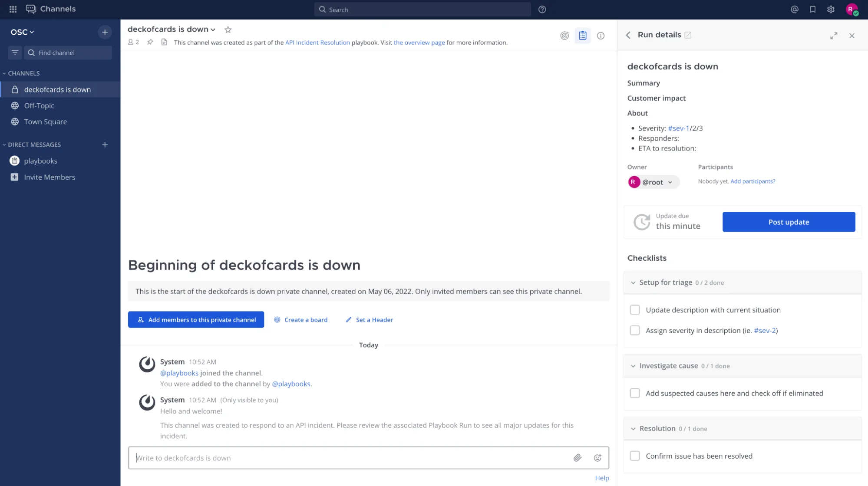Open channel filter icon in sidebar
Screen dimensions: 868x486
[15, 53]
